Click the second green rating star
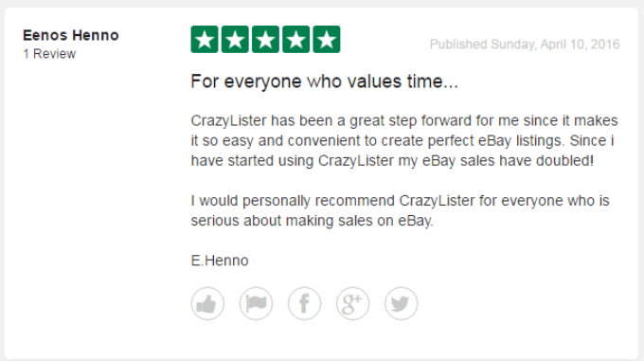The height and width of the screenshot is (361, 644). coord(235,40)
